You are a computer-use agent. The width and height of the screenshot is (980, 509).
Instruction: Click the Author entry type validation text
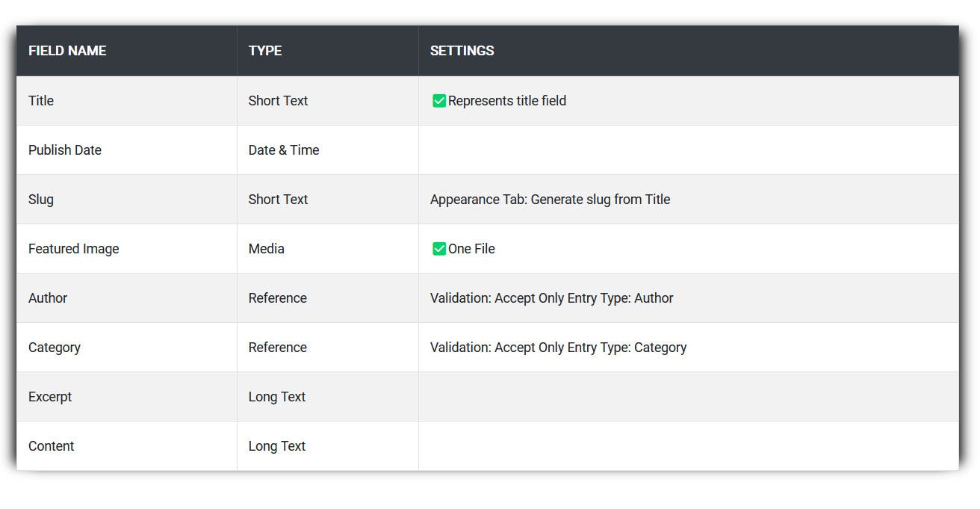pyautogui.click(x=551, y=298)
